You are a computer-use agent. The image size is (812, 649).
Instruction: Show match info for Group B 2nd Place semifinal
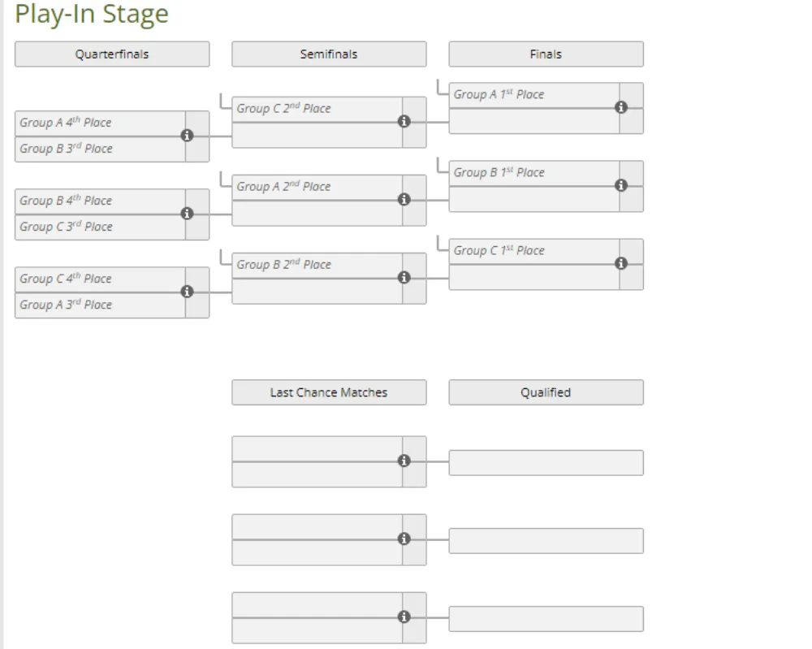point(404,278)
